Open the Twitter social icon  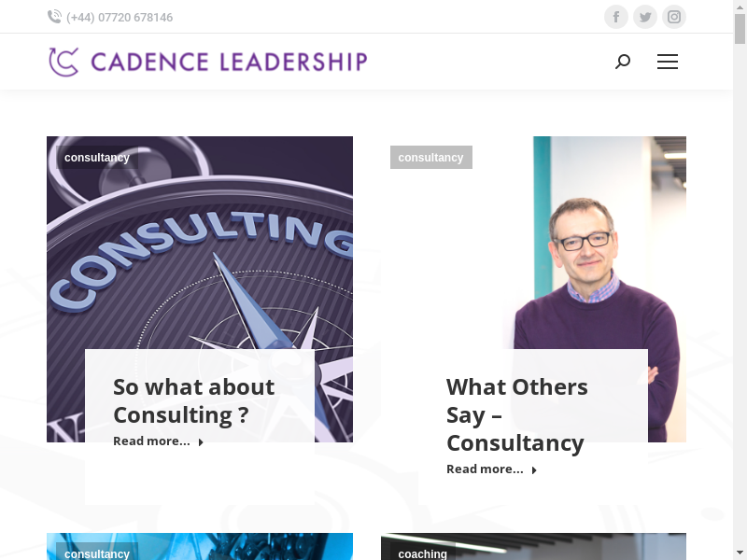pos(645,17)
